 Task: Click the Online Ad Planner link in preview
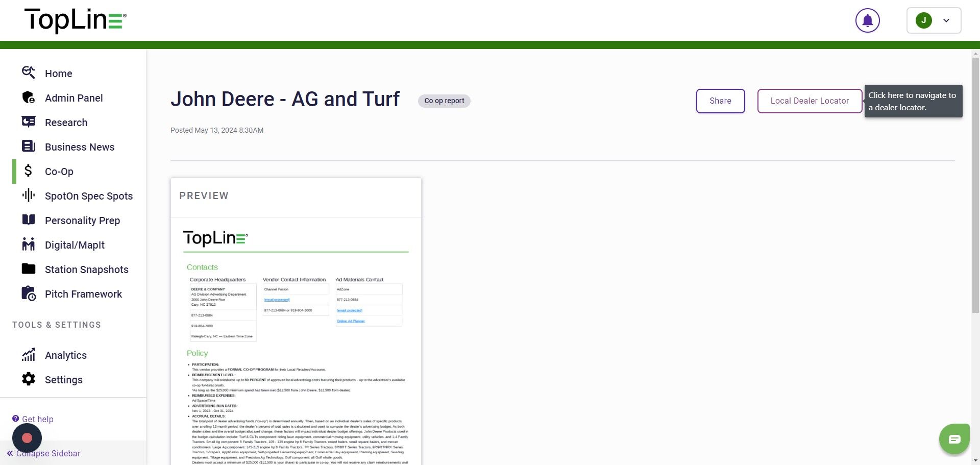point(351,321)
